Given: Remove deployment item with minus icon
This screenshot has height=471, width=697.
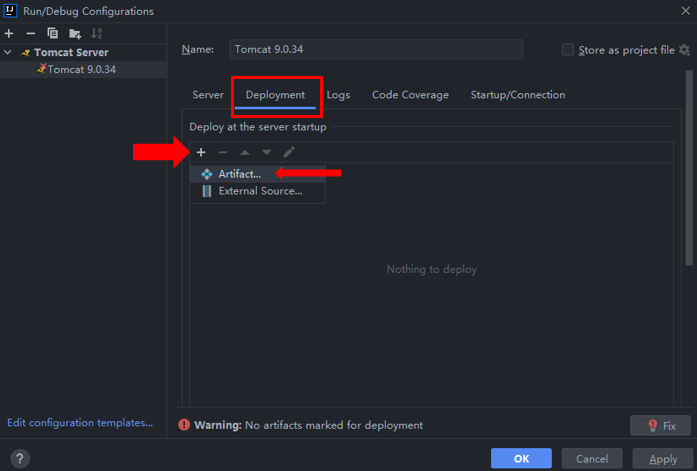Looking at the screenshot, I should [223, 152].
